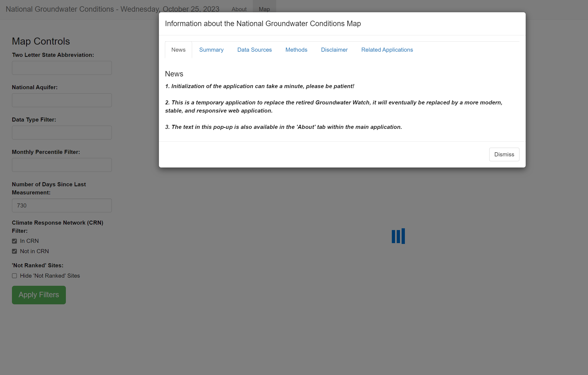This screenshot has height=375, width=588.
Task: Select the Disclaimer tab
Action: click(x=334, y=50)
